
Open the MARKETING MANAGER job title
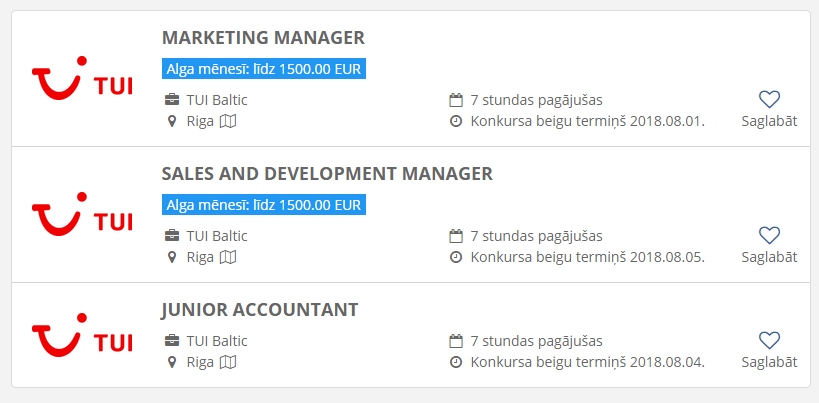[263, 38]
